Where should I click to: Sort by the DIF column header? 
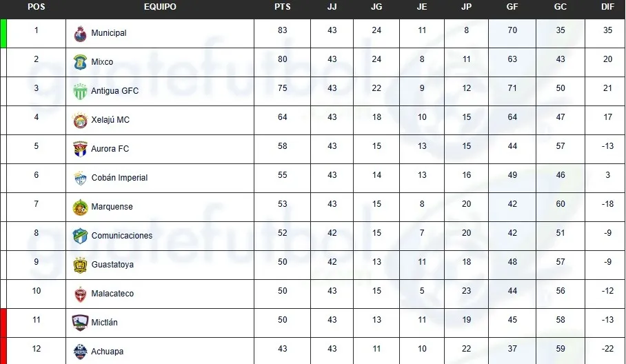point(607,7)
